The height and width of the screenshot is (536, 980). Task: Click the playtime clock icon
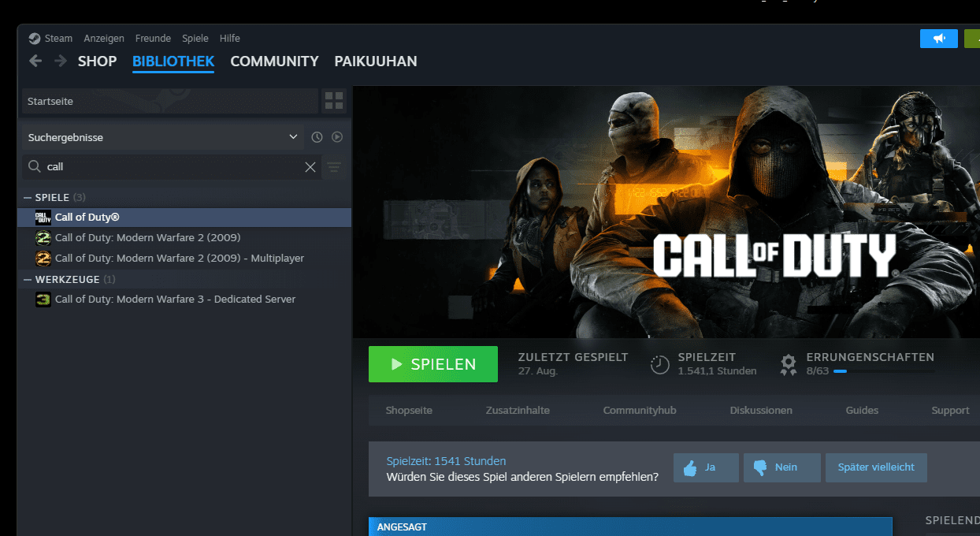click(659, 364)
